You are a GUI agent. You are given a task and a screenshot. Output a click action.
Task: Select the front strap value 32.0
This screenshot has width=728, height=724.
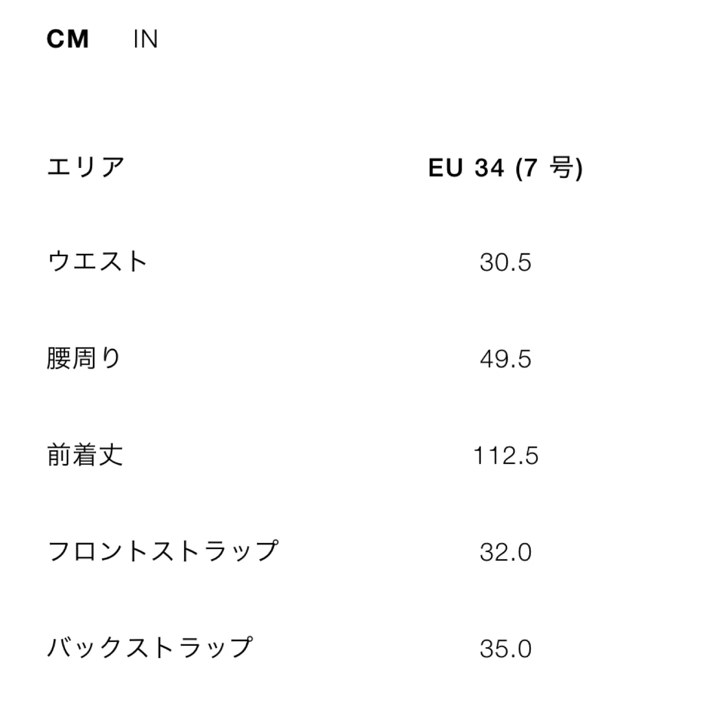(505, 552)
